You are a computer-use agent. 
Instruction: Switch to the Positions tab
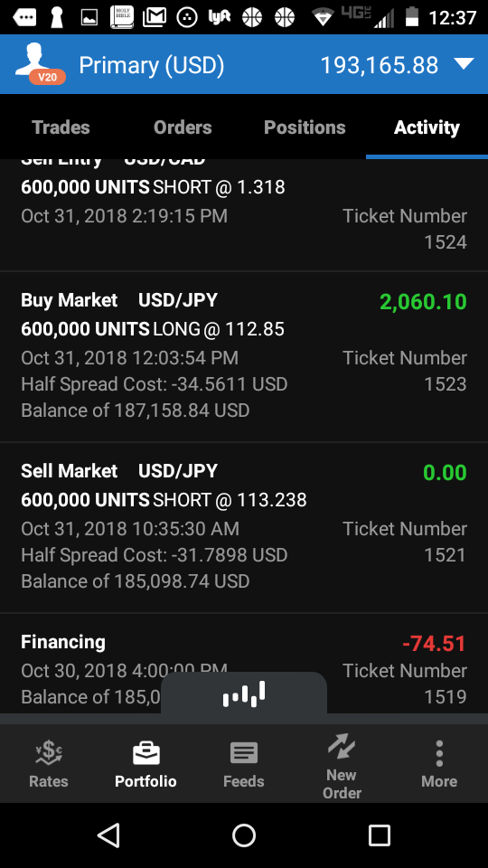tap(305, 127)
